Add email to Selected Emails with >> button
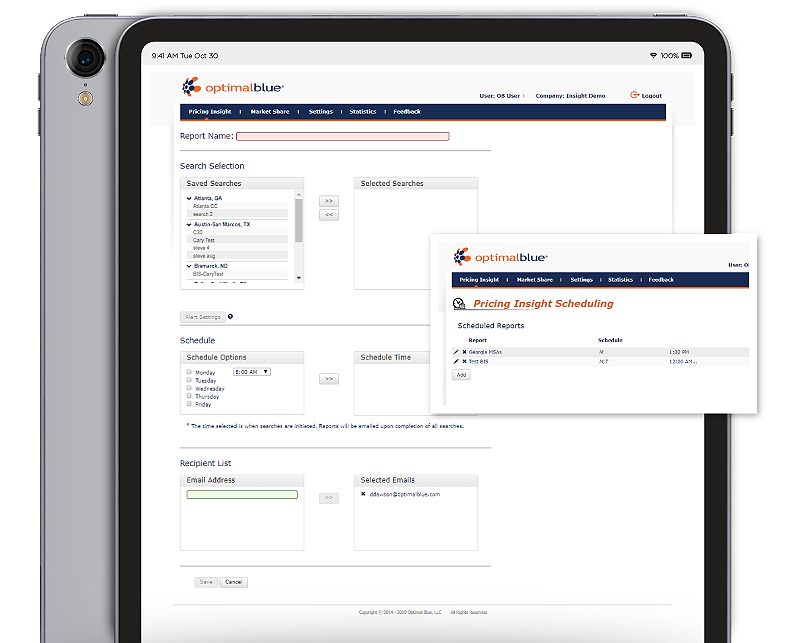This screenshot has width=793, height=643. pos(329,498)
